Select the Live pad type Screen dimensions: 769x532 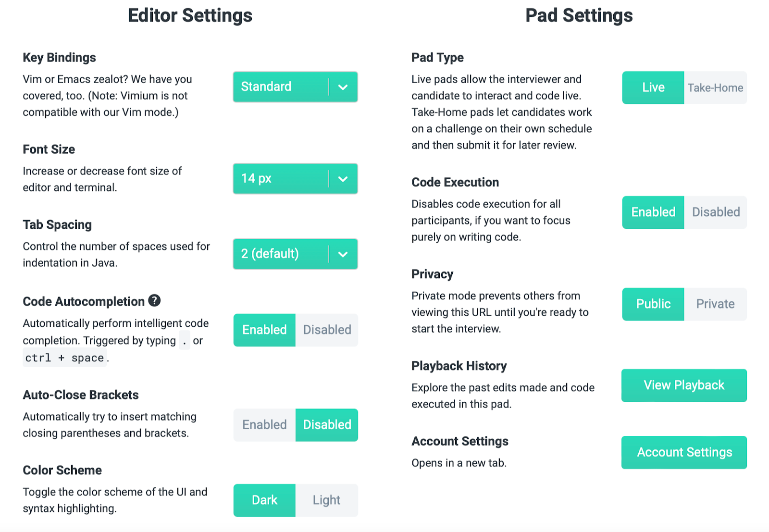[x=653, y=88]
